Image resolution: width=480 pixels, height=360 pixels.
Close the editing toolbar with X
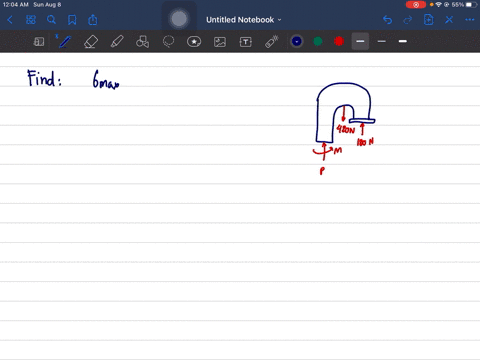point(449,20)
